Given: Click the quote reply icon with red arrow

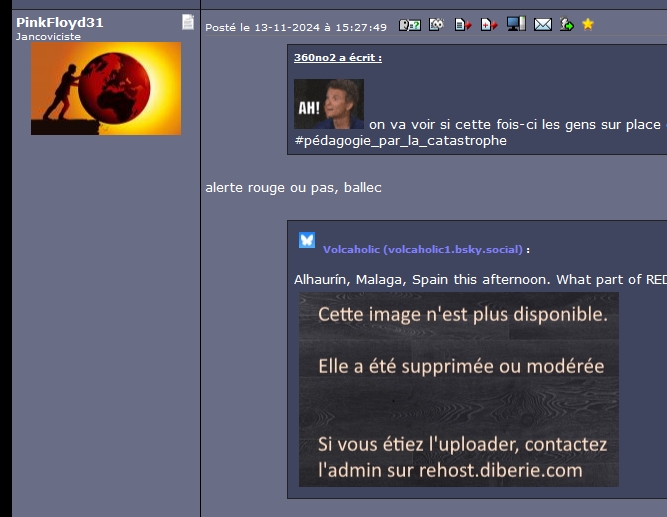Looking at the screenshot, I should [x=463, y=25].
